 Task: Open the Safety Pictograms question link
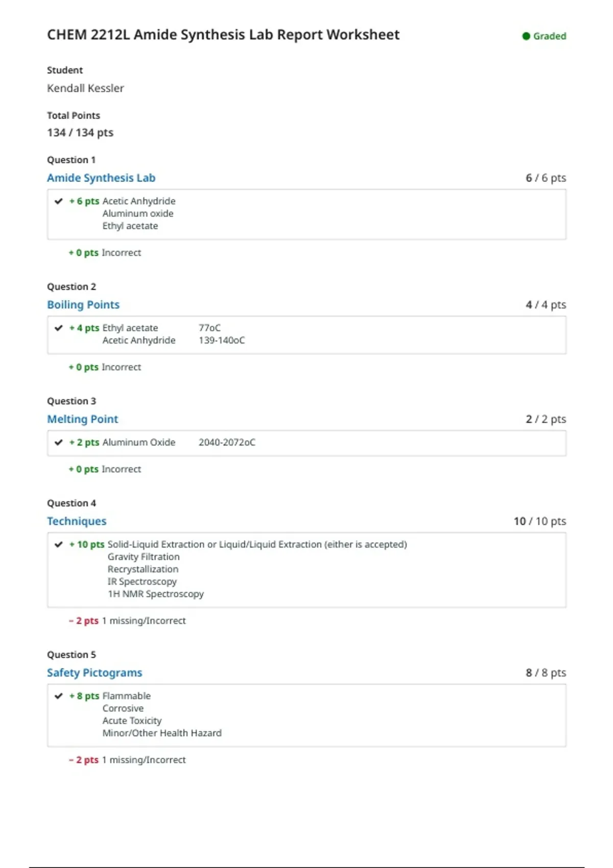[x=95, y=673]
